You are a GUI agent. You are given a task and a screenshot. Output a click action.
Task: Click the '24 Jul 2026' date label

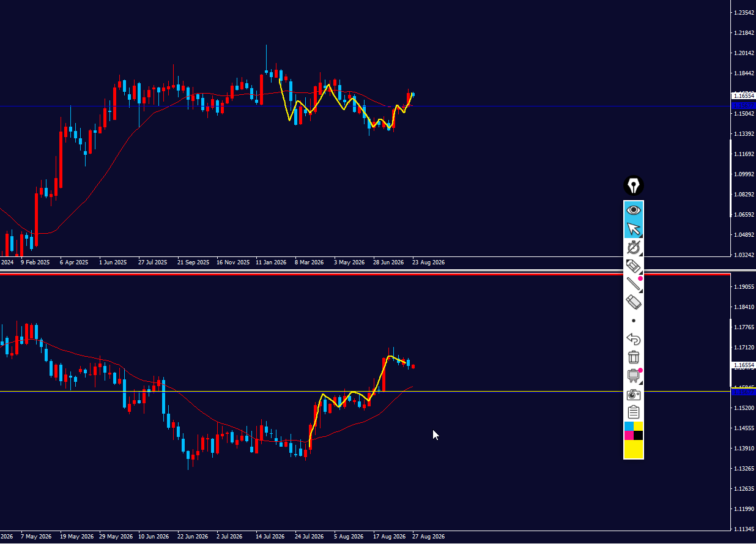[309, 537]
